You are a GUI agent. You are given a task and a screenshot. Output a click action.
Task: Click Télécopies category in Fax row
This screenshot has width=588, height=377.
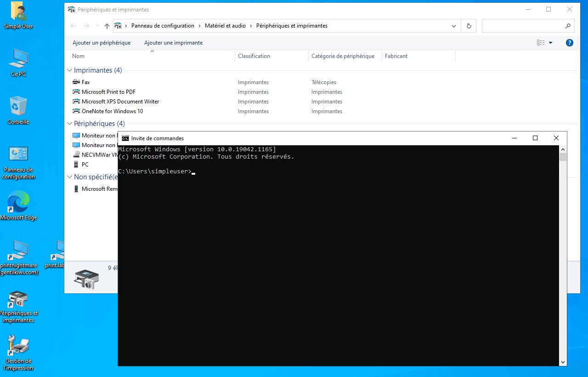pyautogui.click(x=324, y=82)
